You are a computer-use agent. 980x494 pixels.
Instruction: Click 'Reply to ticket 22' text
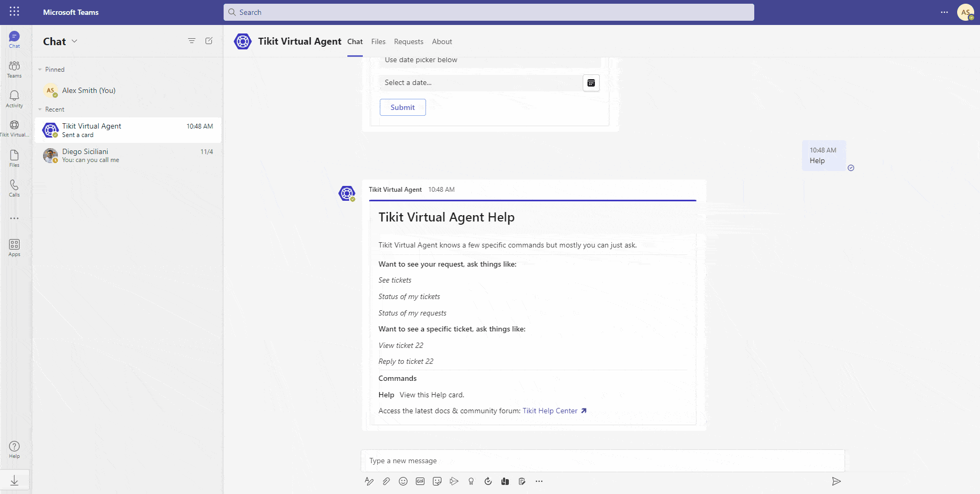tap(406, 361)
